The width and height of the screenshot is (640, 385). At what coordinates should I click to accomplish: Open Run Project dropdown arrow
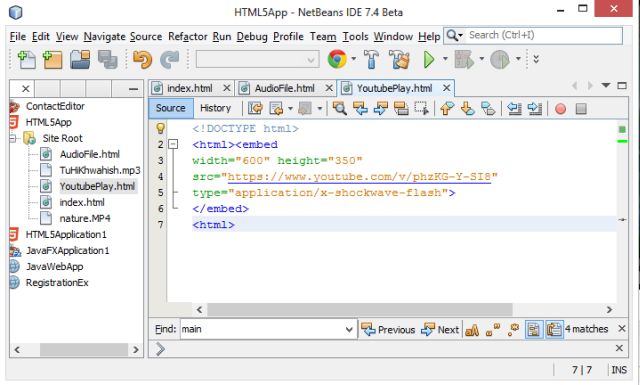click(445, 59)
